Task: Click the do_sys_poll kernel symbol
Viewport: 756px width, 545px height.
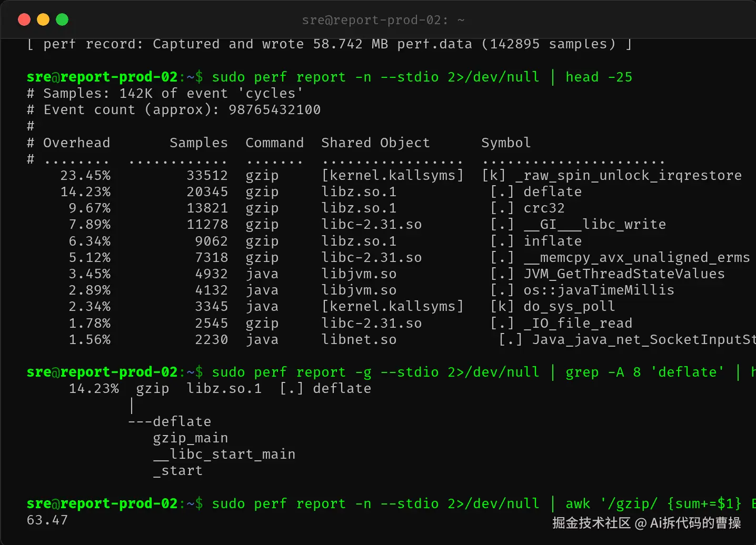Action: coord(569,306)
